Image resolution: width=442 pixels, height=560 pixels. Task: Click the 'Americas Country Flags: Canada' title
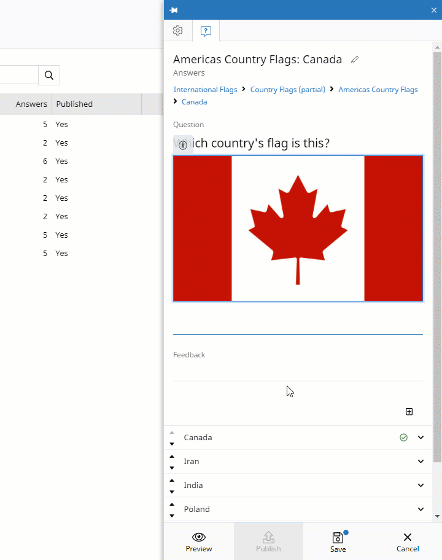pyautogui.click(x=257, y=59)
